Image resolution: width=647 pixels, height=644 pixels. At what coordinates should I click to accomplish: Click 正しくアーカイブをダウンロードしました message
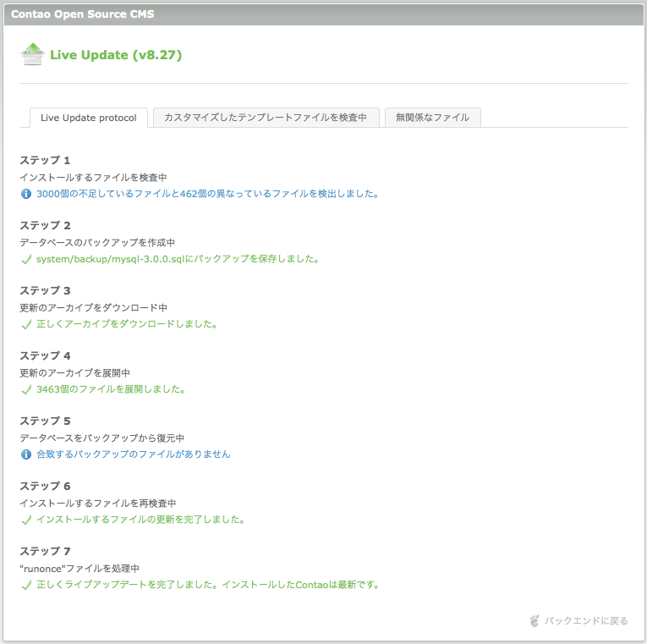[x=127, y=324]
